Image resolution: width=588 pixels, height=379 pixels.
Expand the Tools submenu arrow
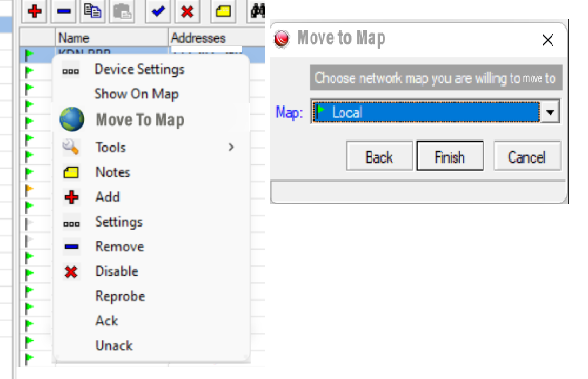[231, 147]
